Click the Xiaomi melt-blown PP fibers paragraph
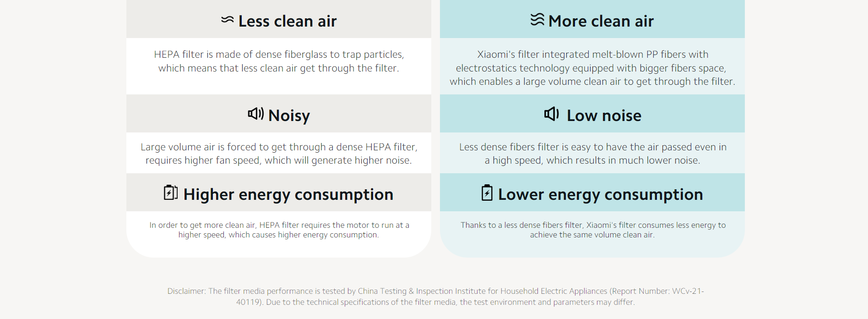 592,68
